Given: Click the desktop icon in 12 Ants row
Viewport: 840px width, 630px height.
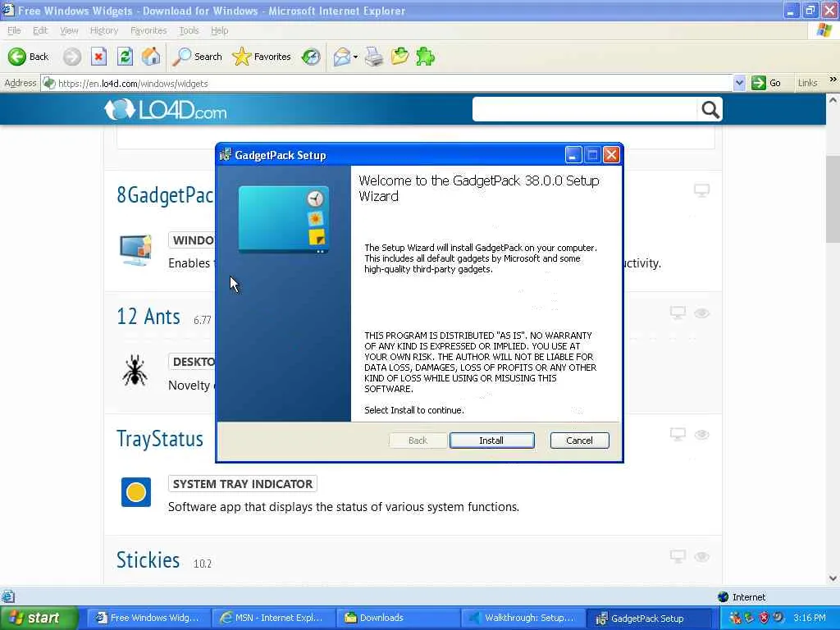Looking at the screenshot, I should (678, 313).
